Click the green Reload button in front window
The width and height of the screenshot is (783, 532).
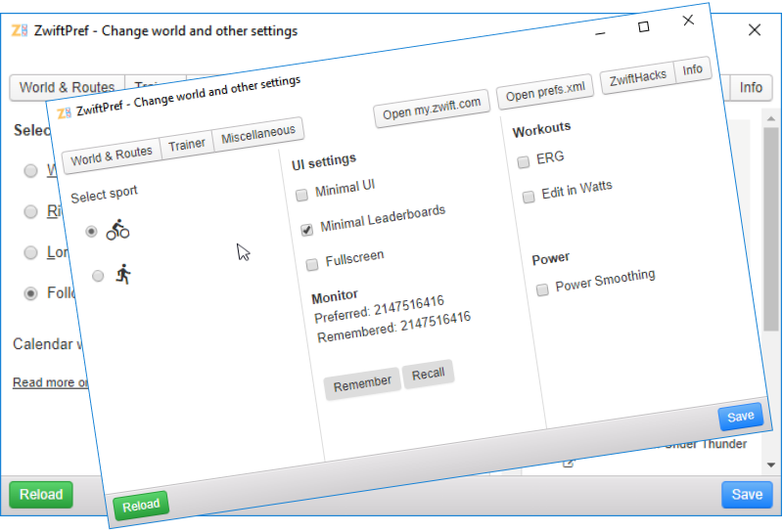(x=141, y=506)
